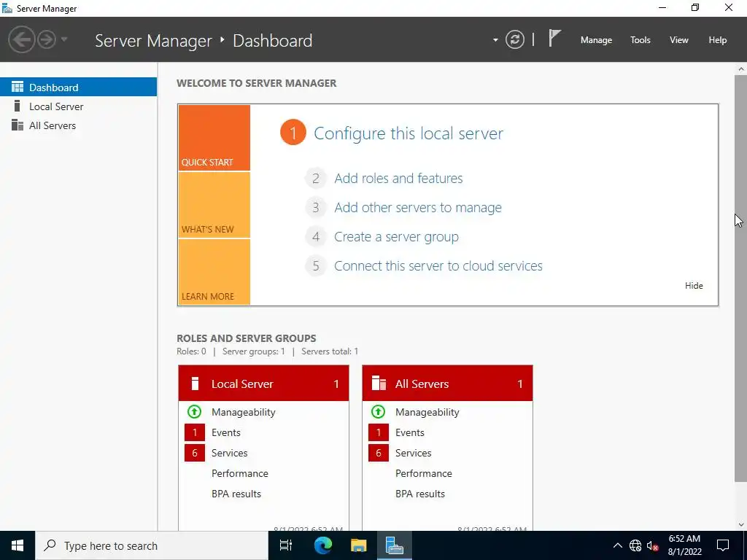Screen dimensions: 747x560
Task: Click Add roles and features link
Action: coord(398,178)
